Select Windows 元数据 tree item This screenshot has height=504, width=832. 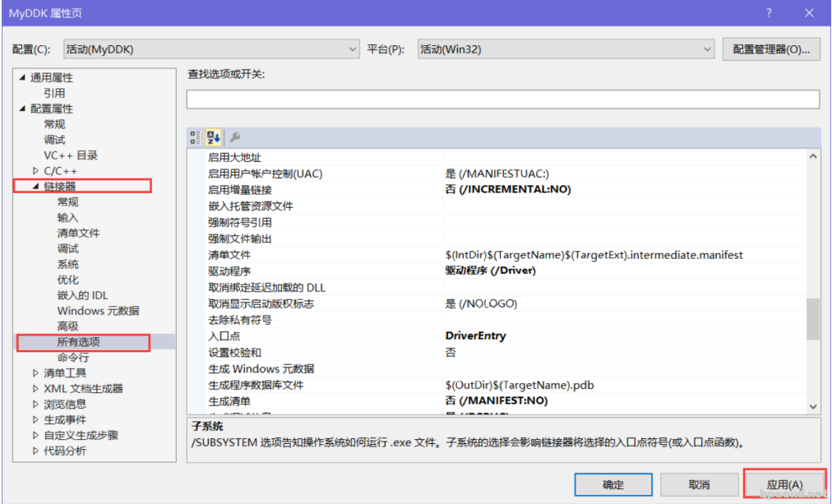[98, 311]
